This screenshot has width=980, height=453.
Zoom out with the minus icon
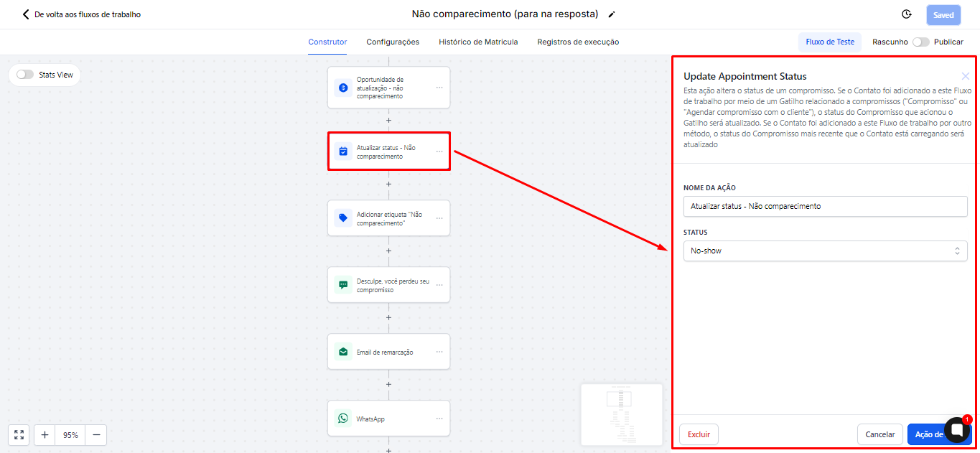point(95,434)
